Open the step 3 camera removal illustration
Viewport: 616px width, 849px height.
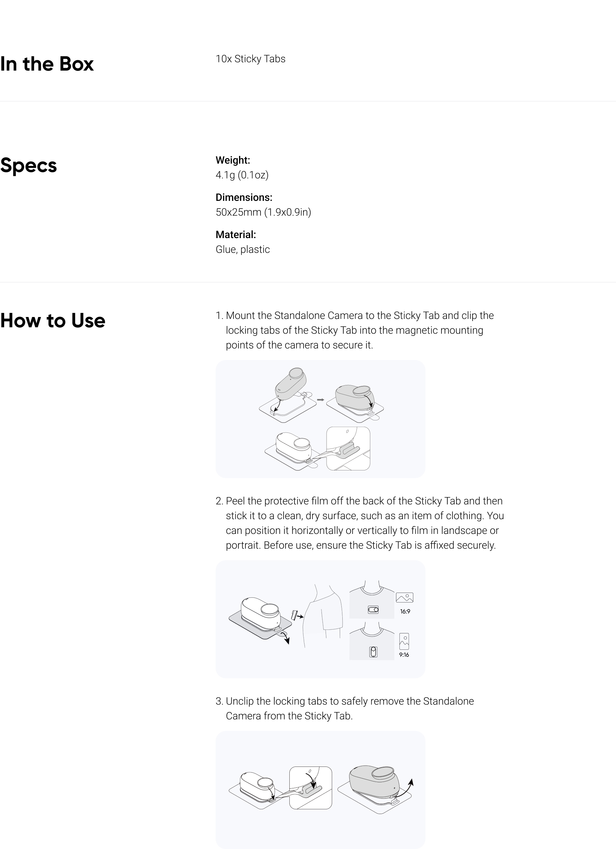320,790
